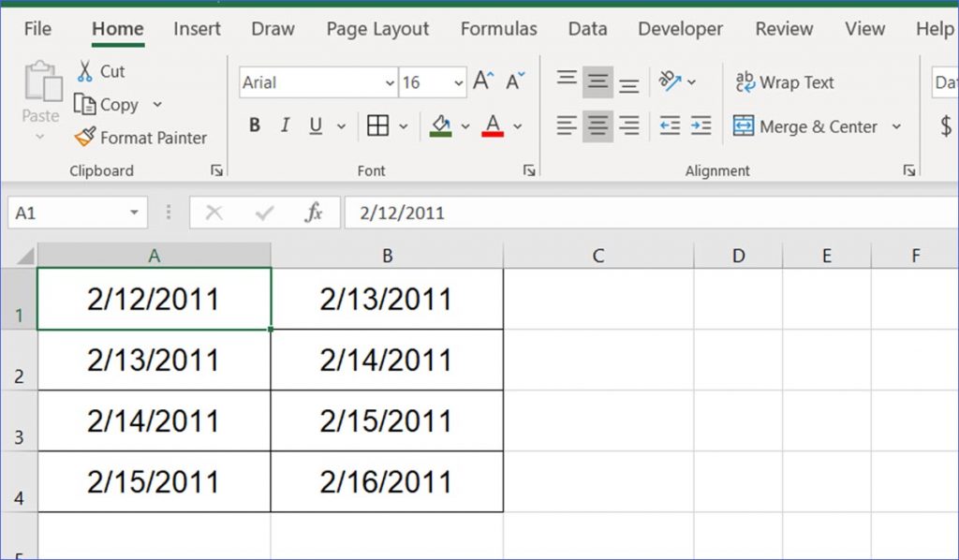959x560 pixels.
Task: Select cell B3 containing 2/15/2011
Action: tap(387, 420)
